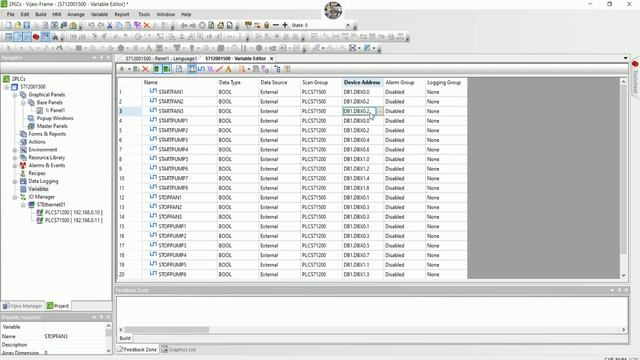Switch to Panel1 - Language1 tab

point(161,58)
